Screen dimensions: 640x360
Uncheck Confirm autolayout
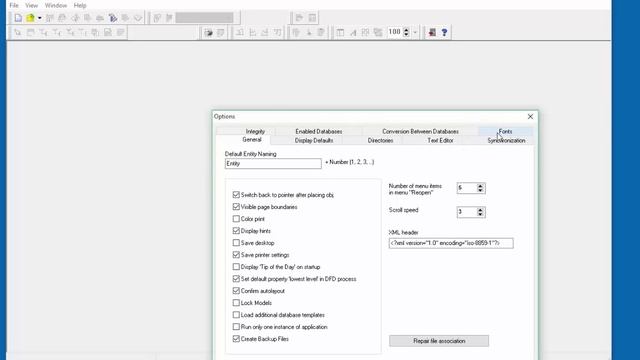coord(236,291)
